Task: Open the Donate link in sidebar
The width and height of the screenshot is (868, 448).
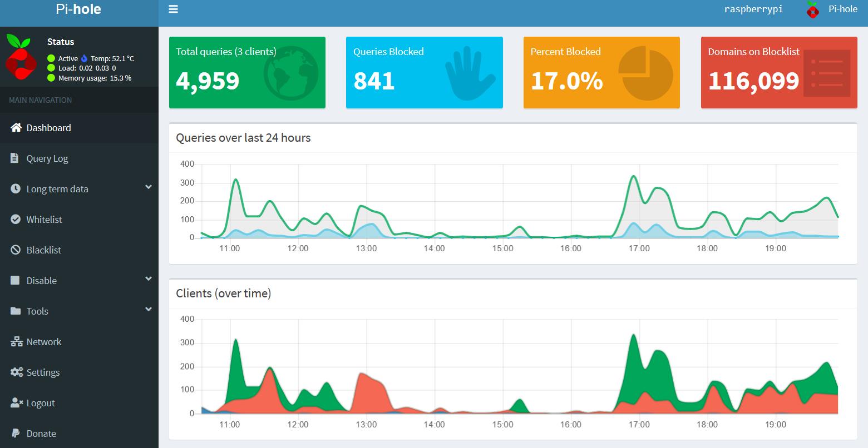Action: point(79,434)
